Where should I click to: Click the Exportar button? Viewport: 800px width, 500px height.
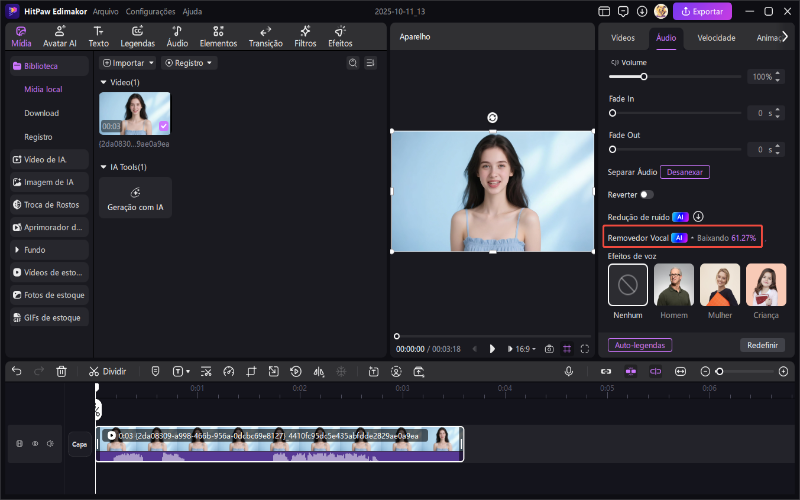702,11
